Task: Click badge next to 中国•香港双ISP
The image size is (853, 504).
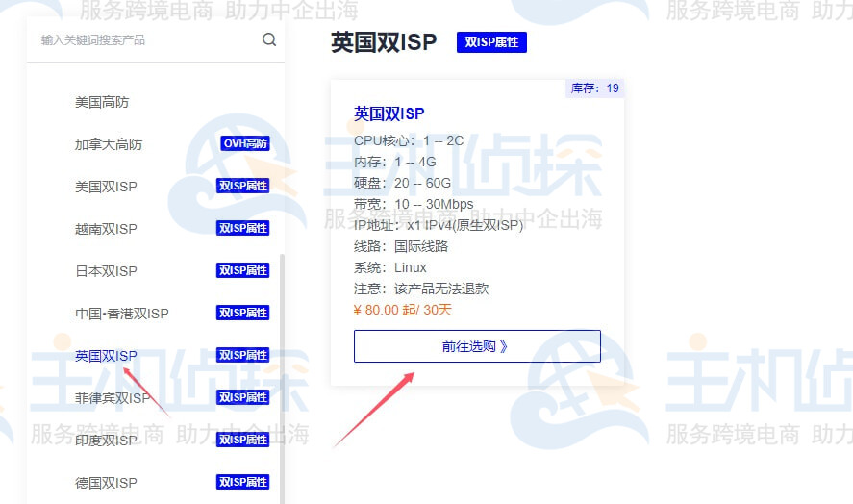Action: pos(242,314)
